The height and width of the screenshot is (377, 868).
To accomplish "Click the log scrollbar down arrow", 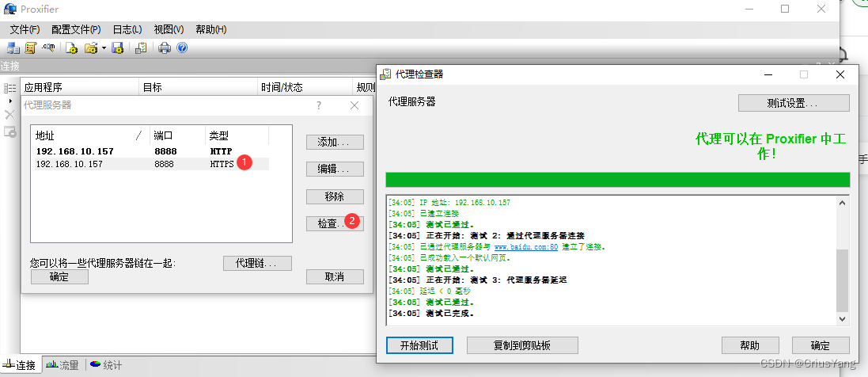I will (842, 318).
